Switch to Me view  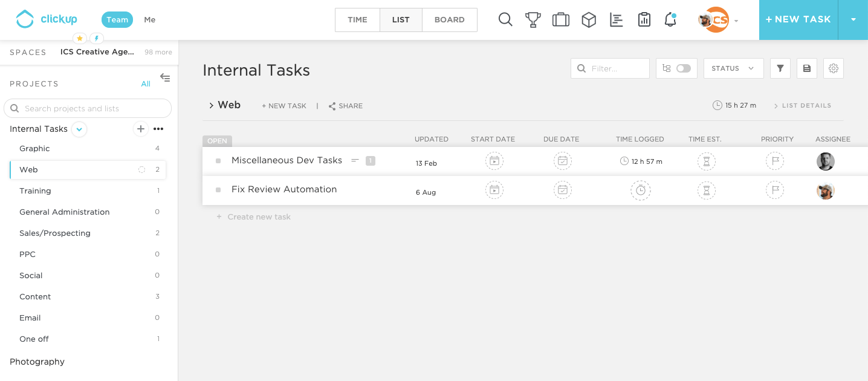[150, 19]
